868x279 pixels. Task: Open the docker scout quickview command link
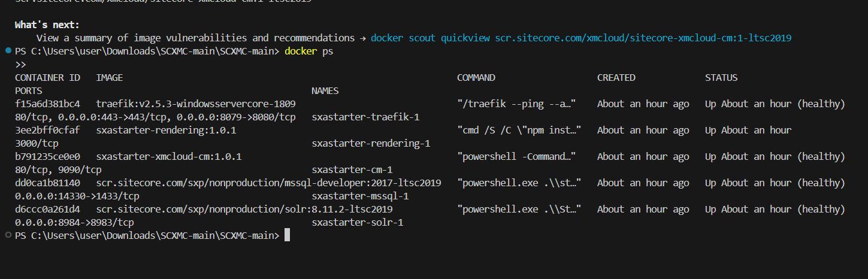[x=581, y=38]
